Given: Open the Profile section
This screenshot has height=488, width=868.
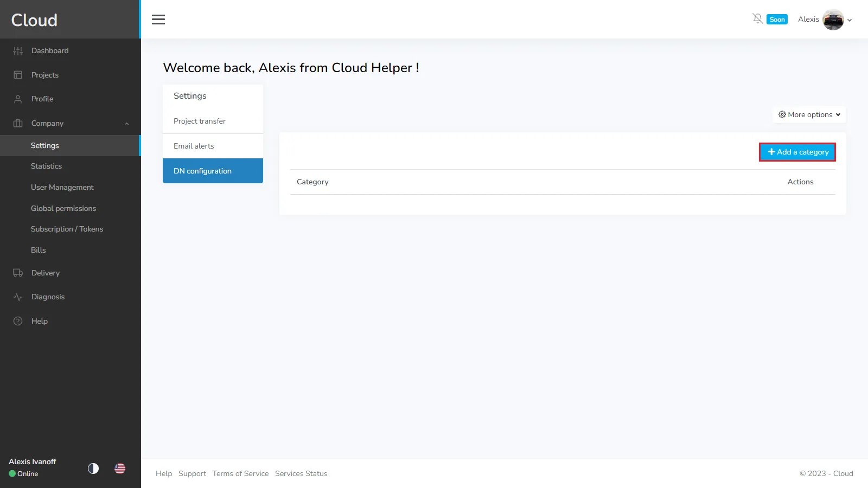Looking at the screenshot, I should [x=42, y=99].
